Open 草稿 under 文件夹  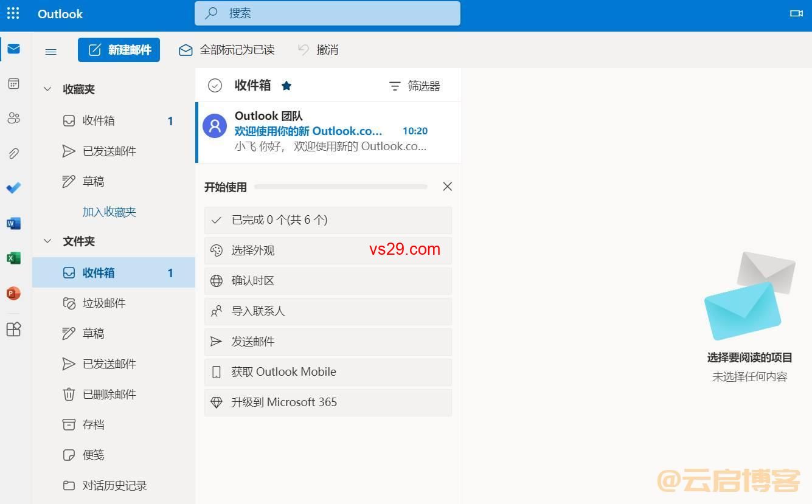(113, 333)
